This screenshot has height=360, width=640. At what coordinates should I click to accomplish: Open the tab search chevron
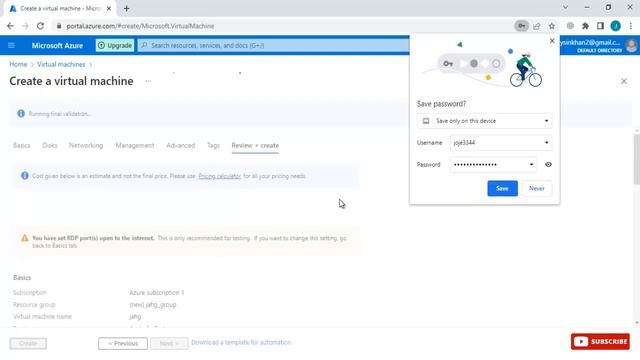coord(565,7)
